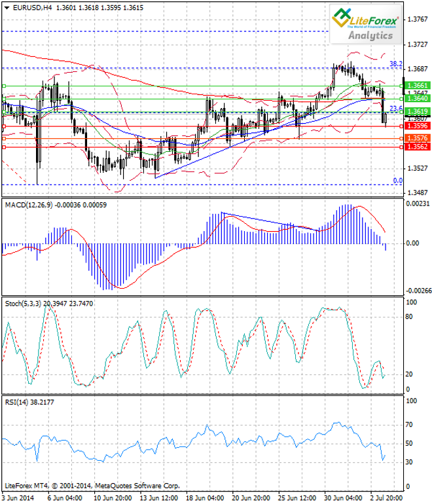This screenshot has height=504, width=432.
Task: Select the green 1.3661 price label
Action: tap(418, 86)
